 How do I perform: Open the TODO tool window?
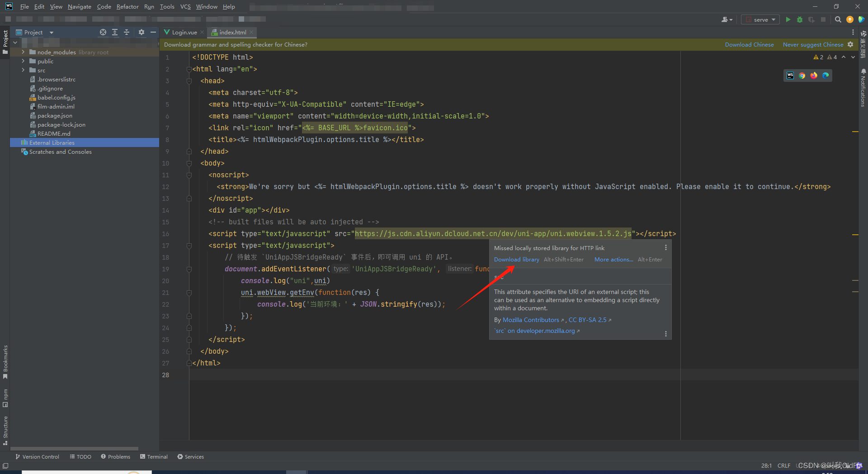click(80, 457)
